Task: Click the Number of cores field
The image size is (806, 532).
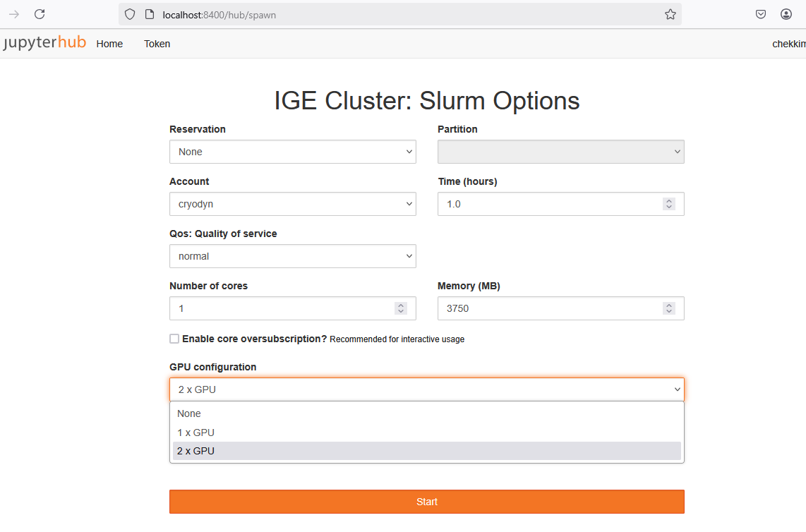Action: click(x=282, y=308)
